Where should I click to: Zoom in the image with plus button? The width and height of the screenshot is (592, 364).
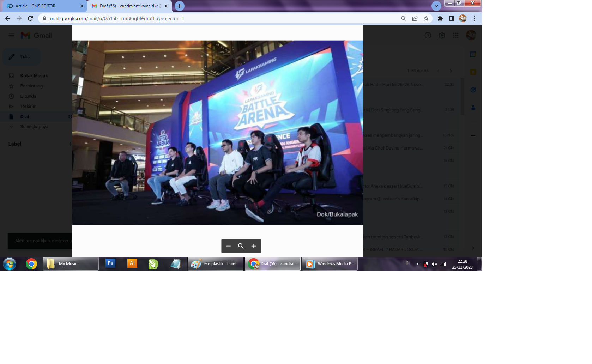tap(254, 246)
